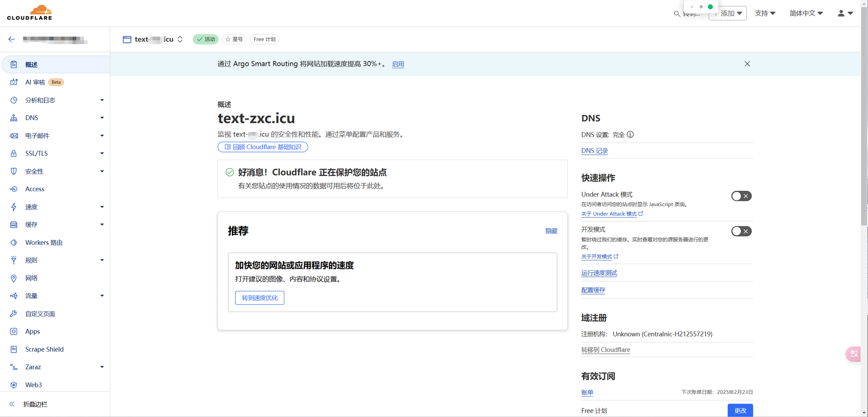Open Workers 路由 in sidebar
Image resolution: width=868 pixels, height=417 pixels.
pyautogui.click(x=44, y=242)
